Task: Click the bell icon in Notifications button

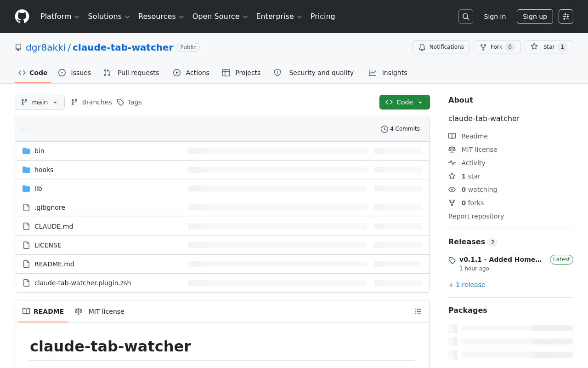Action: pos(422,47)
